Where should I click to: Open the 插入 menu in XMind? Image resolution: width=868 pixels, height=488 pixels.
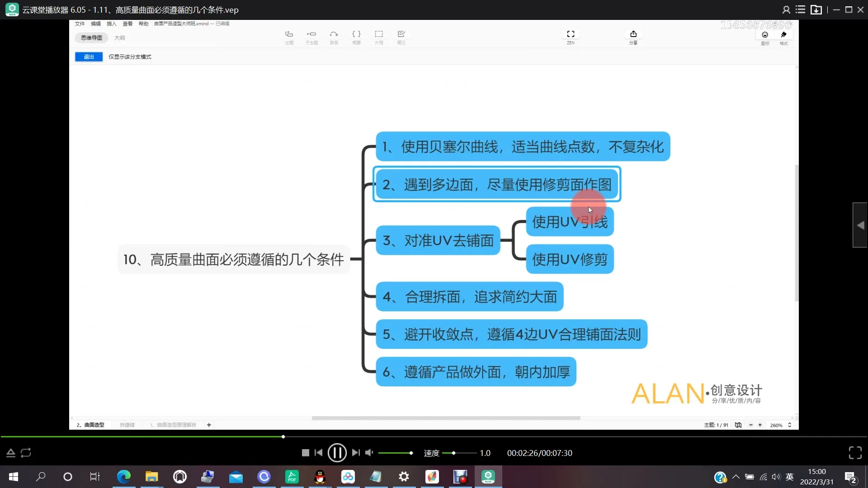tap(111, 23)
